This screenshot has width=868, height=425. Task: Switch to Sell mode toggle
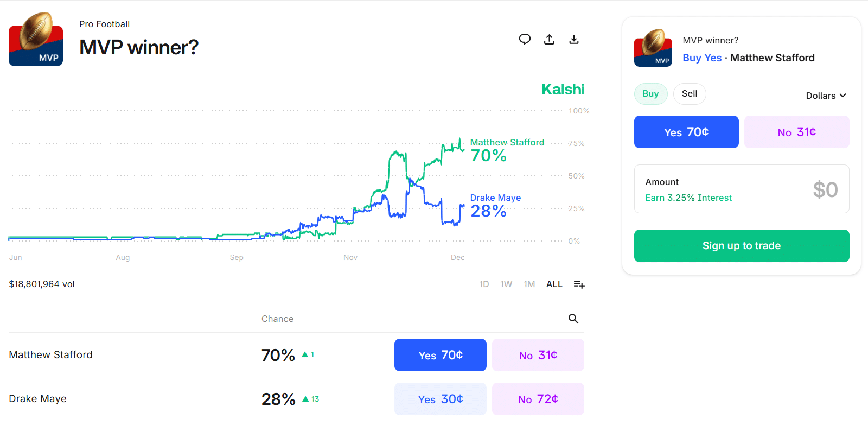(690, 94)
